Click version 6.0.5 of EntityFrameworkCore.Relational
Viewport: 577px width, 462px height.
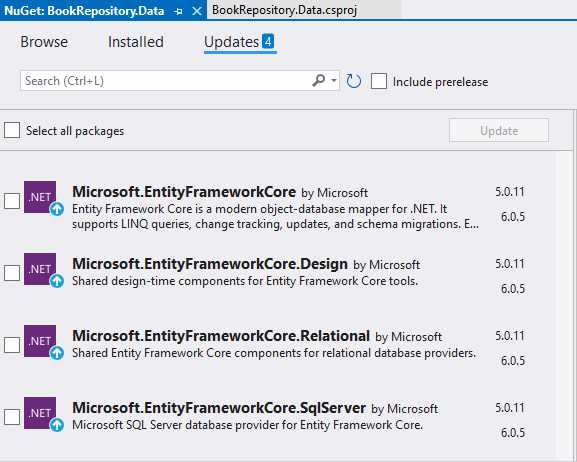coord(513,361)
